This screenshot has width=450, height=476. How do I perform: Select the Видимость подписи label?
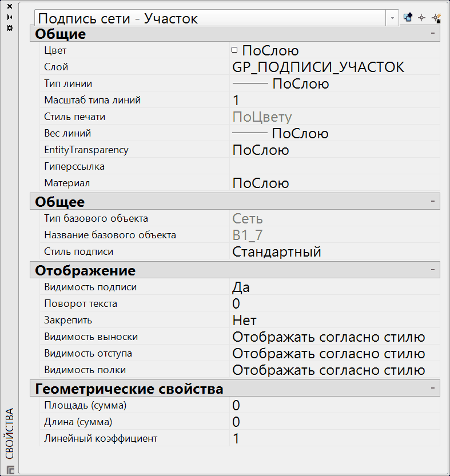tap(90, 287)
